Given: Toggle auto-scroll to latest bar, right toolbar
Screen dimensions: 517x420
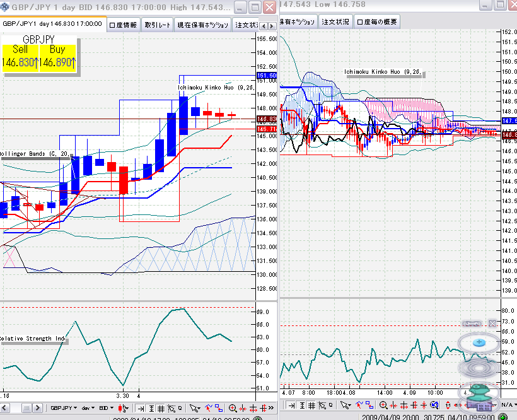Looking at the screenshot, I should click(x=291, y=405).
